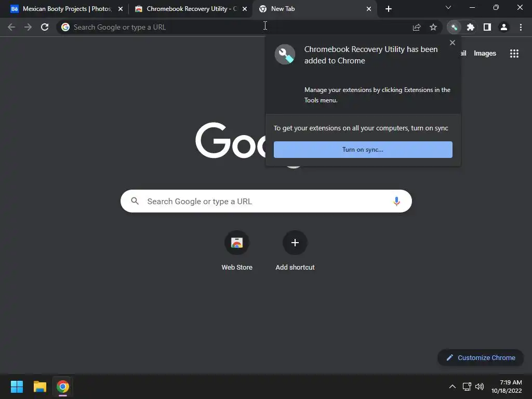The image size is (532, 399).
Task: Close the Chromebook Recovery Utility tab
Action: 245,9
